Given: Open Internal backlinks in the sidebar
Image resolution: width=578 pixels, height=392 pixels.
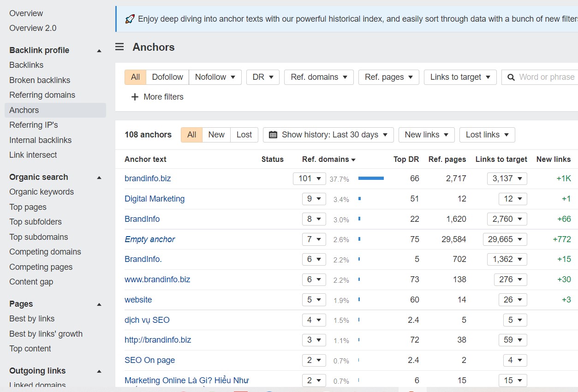Looking at the screenshot, I should click(x=41, y=140).
